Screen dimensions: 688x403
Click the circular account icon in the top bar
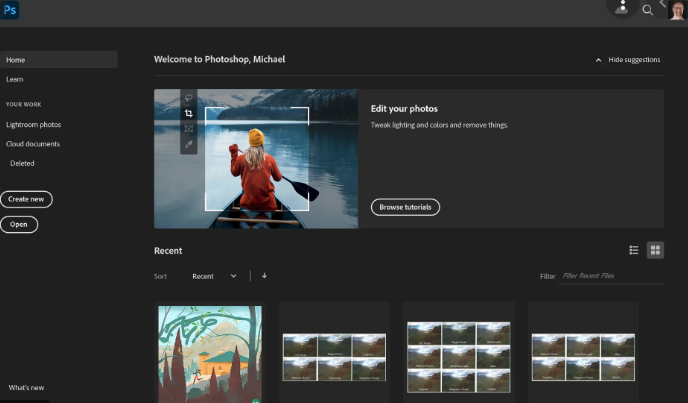point(622,7)
